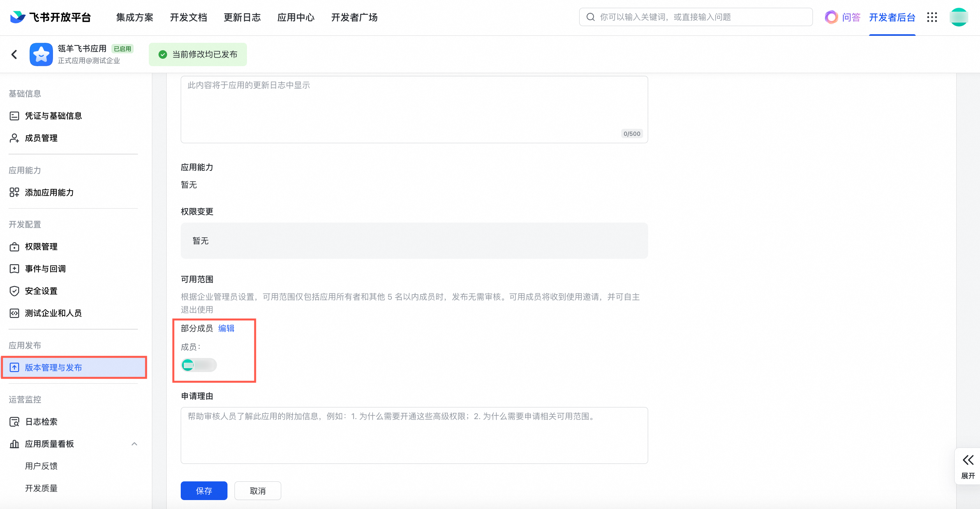Click the 编辑 link next to 部分成员
980x509 pixels.
tap(226, 328)
